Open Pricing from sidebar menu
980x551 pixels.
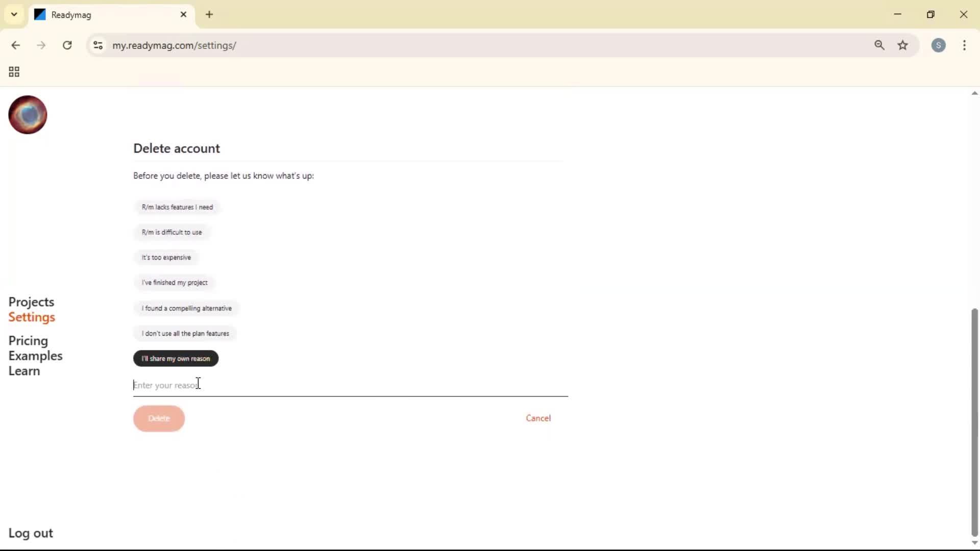28,341
